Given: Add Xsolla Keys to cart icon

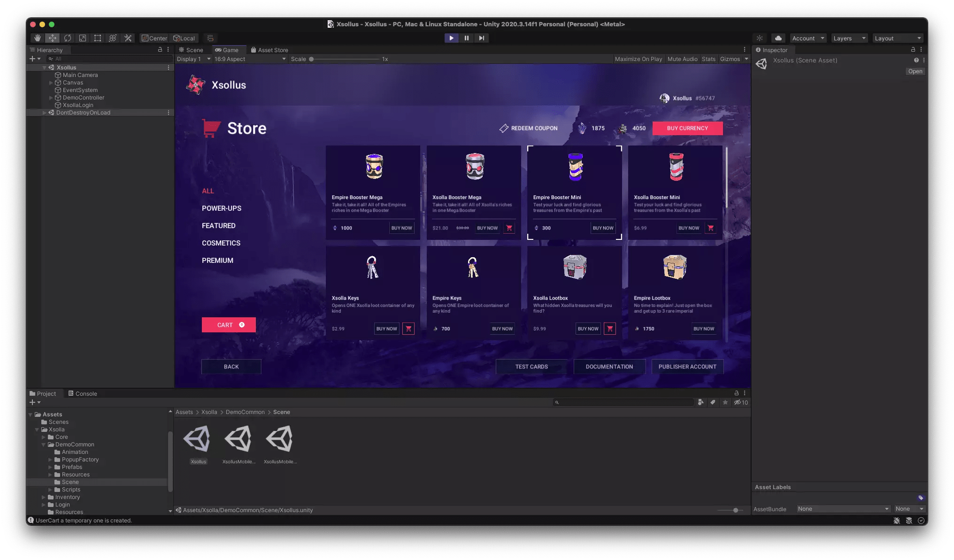Looking at the screenshot, I should coord(408,329).
